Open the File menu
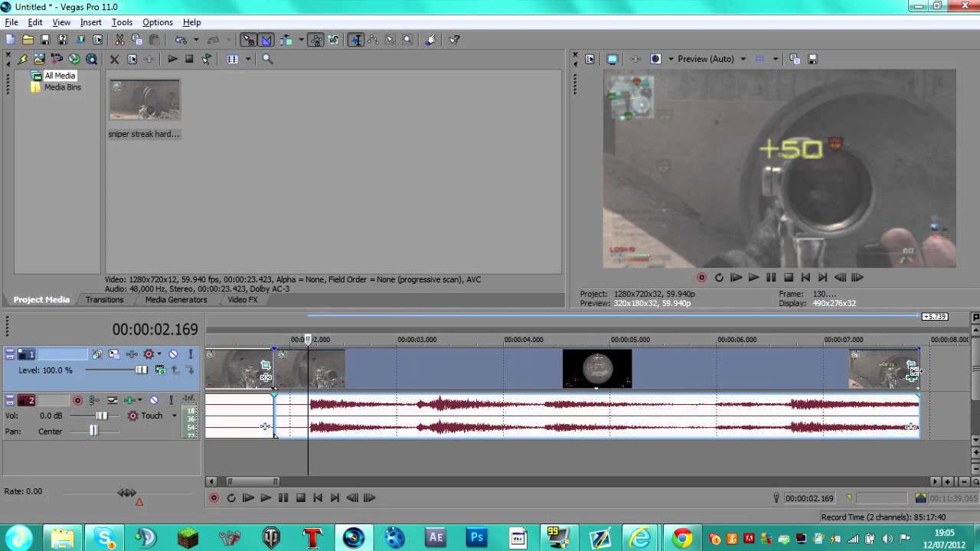980x551 pixels. tap(11, 22)
